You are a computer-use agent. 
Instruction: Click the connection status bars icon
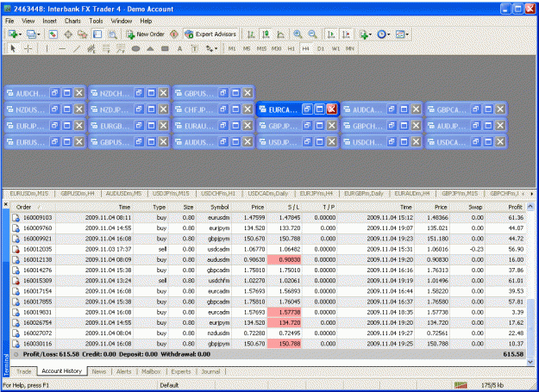point(461,385)
